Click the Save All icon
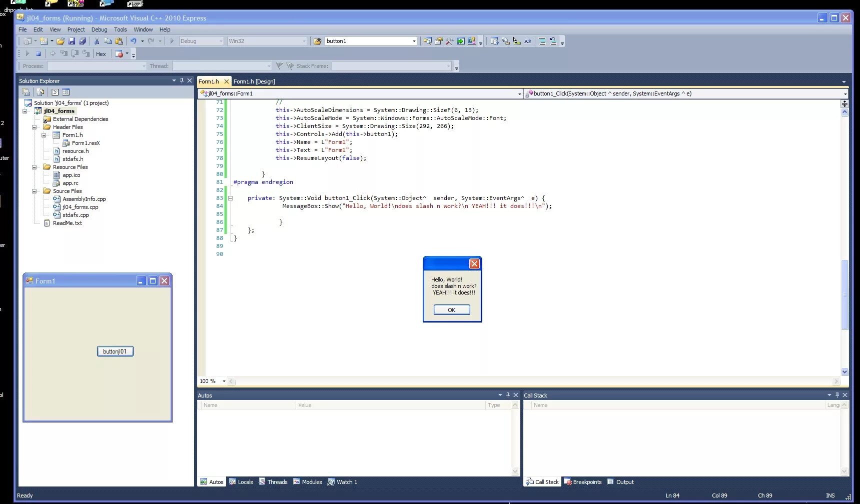The image size is (860, 504). tap(83, 41)
